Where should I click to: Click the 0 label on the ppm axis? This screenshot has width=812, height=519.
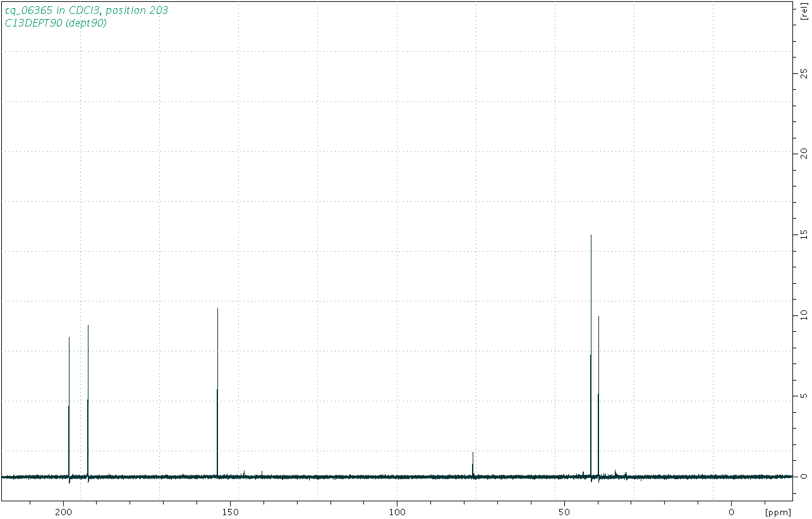(731, 511)
